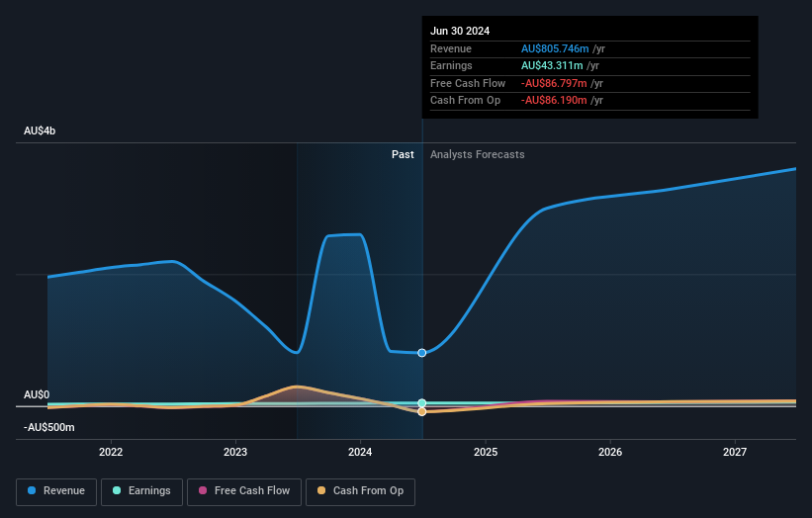Select the teal Earnings data point marker
The width and height of the screenshot is (812, 518).
click(x=422, y=403)
